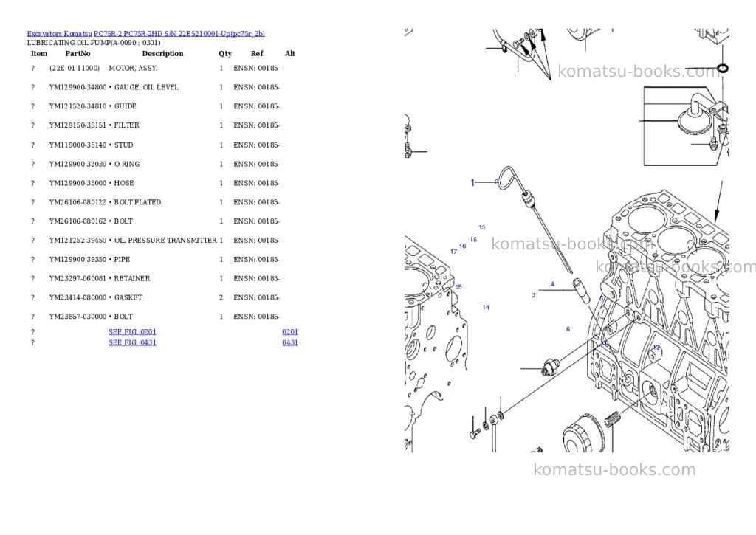
Task: Follow the SEE FIG. 0431 link
Action: pos(133,342)
